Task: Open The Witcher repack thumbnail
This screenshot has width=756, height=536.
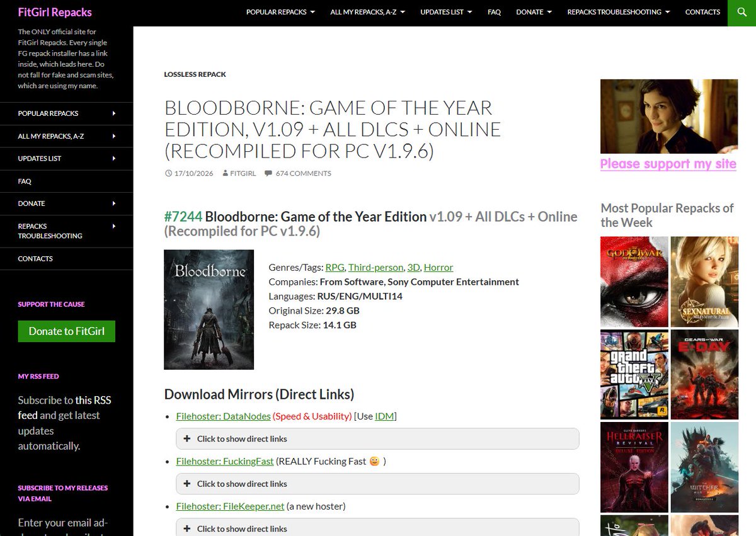Action: (704, 467)
